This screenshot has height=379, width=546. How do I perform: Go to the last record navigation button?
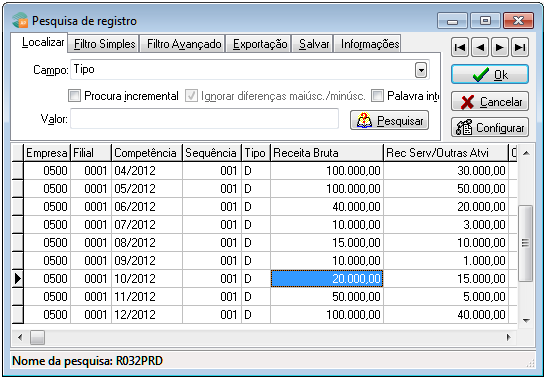(x=520, y=47)
